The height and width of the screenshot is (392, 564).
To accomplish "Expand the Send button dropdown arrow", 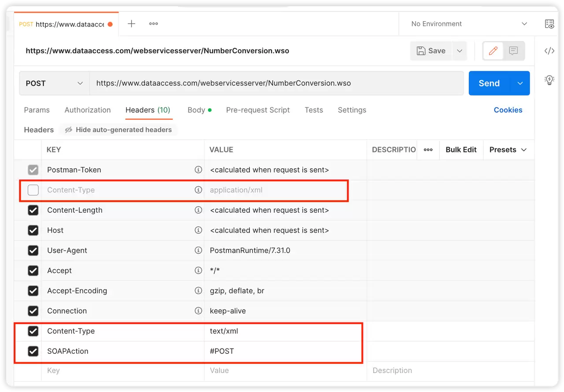I will pos(520,83).
